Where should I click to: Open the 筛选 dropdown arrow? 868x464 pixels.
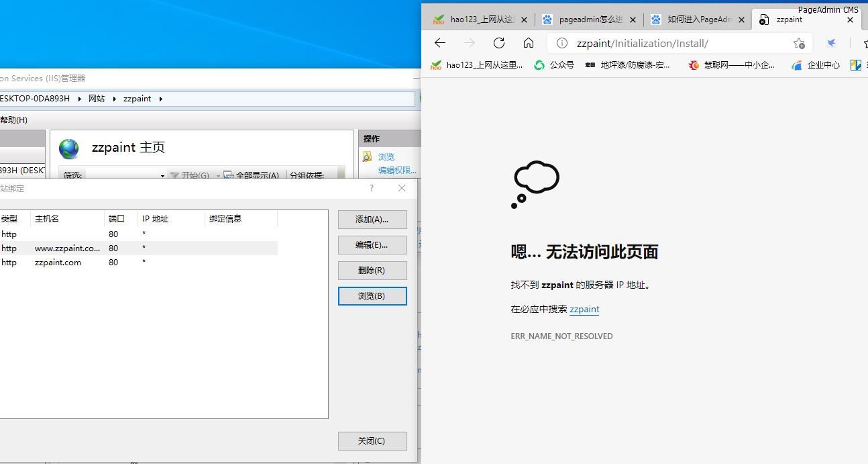162,176
